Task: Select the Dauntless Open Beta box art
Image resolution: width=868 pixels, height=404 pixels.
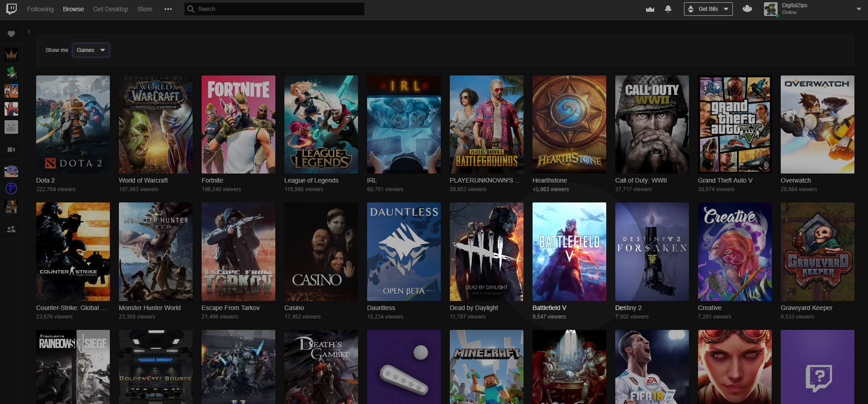Action: tap(404, 252)
